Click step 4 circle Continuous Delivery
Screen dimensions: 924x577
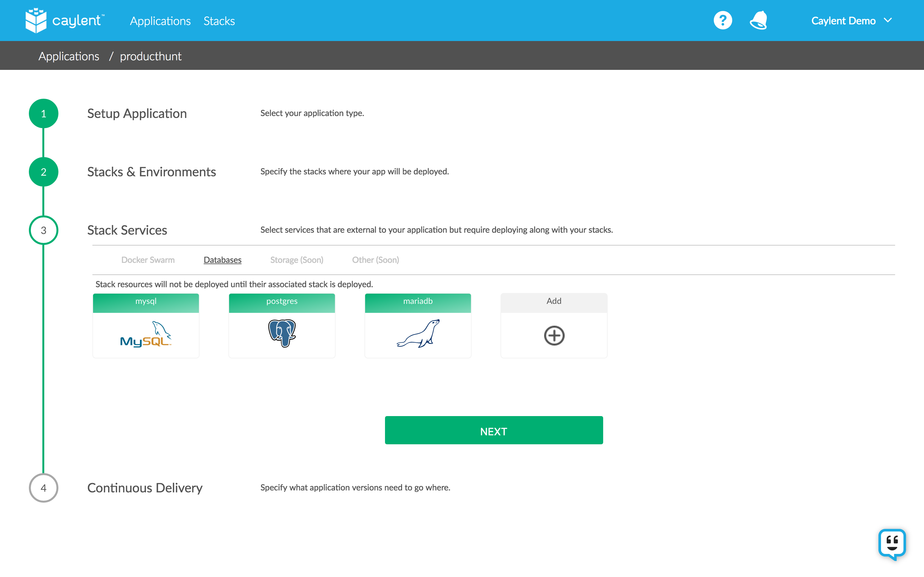point(44,488)
